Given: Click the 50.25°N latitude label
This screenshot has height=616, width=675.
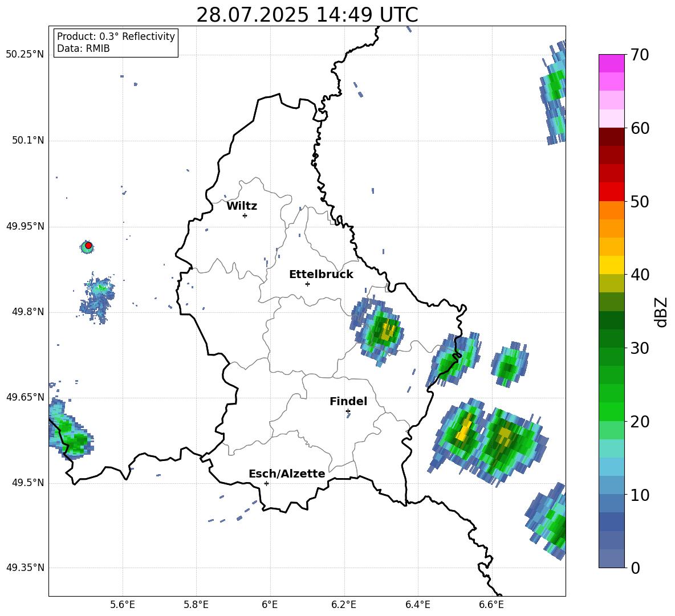Looking at the screenshot, I should pyautogui.click(x=25, y=55).
